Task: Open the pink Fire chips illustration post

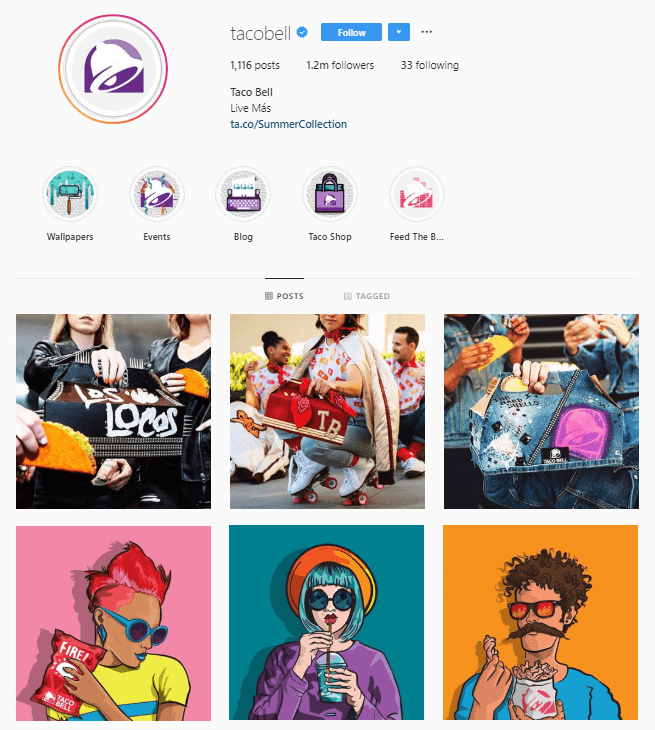Action: 114,623
